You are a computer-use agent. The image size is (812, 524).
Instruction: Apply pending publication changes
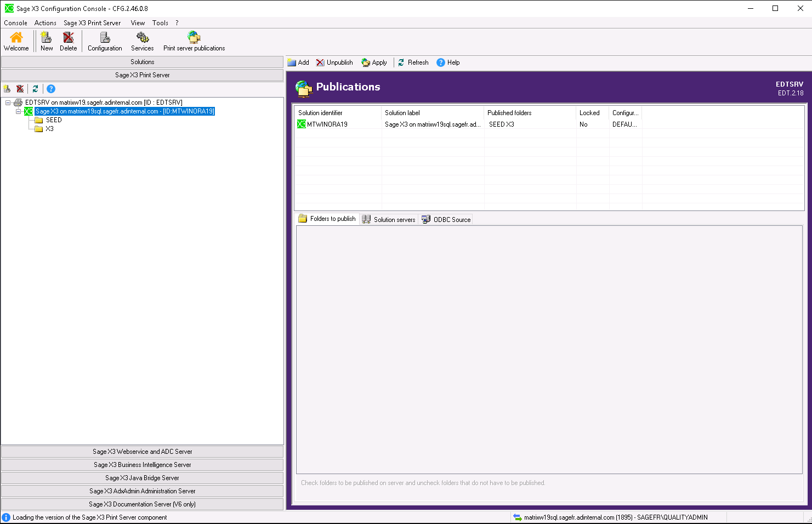click(x=374, y=62)
